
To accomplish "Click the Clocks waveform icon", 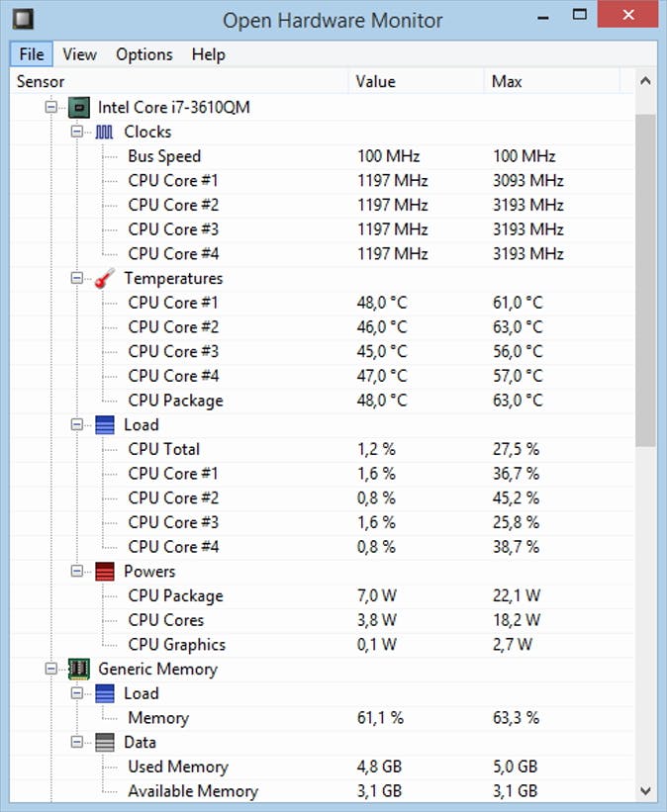I will [105, 132].
